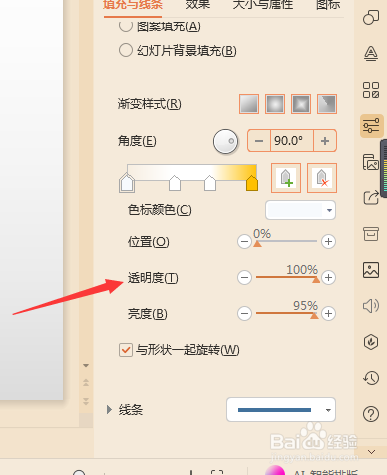
Task: Add a gradient stop
Action: coord(286,178)
